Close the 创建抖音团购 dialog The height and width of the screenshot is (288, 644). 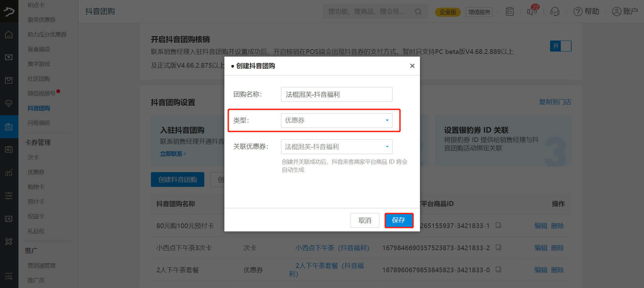tap(412, 66)
